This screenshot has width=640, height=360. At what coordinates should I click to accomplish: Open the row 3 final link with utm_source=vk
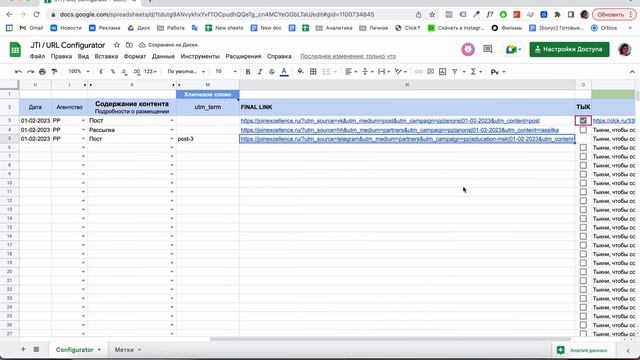click(x=390, y=121)
